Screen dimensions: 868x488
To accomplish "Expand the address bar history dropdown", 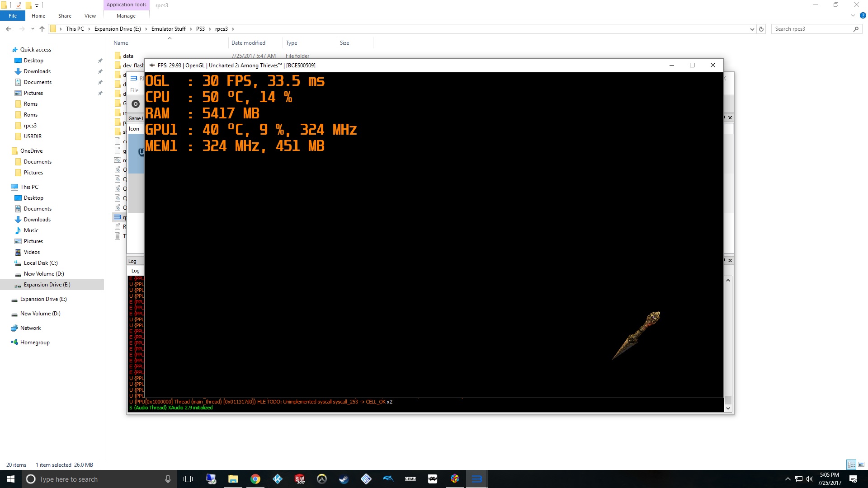I will click(752, 29).
